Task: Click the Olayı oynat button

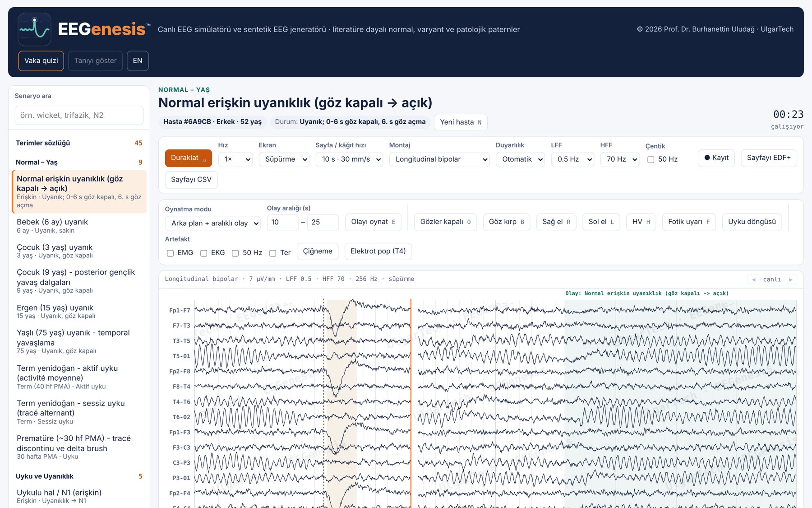Action: click(373, 222)
